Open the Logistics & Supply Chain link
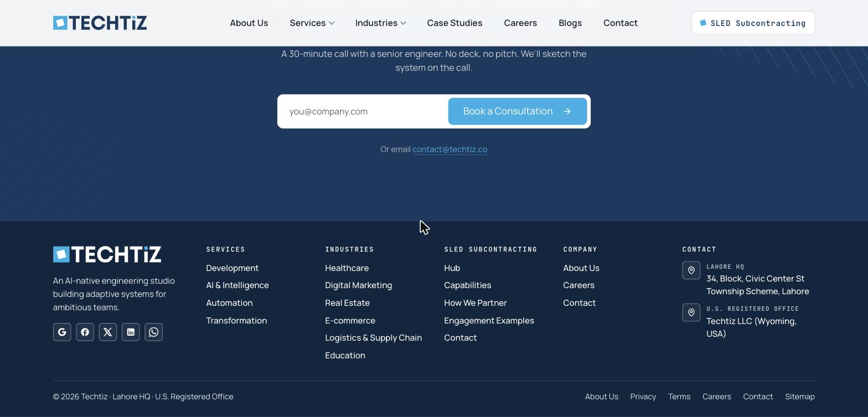The height and width of the screenshot is (417, 868). [374, 338]
